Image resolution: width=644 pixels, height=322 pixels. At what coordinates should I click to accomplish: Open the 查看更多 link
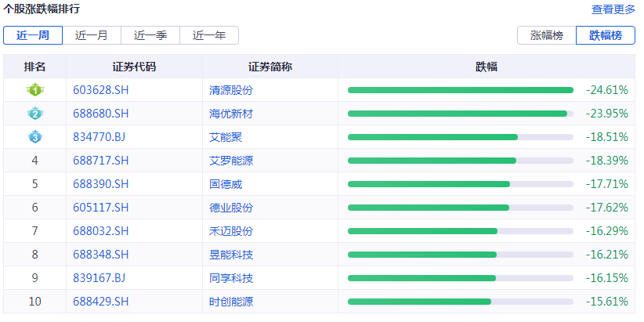point(613,9)
